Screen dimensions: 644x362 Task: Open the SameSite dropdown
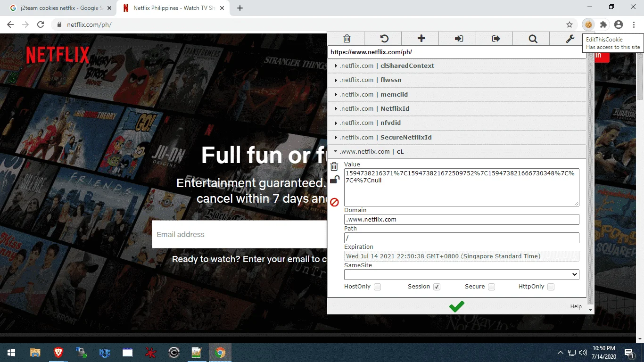[x=462, y=274]
